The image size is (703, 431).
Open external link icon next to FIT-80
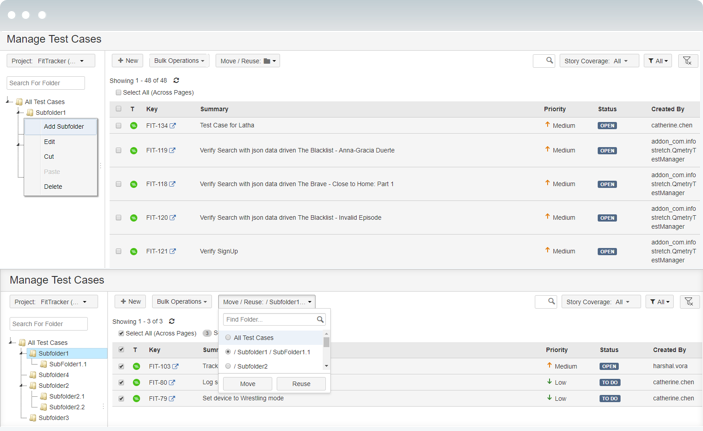[x=172, y=383]
